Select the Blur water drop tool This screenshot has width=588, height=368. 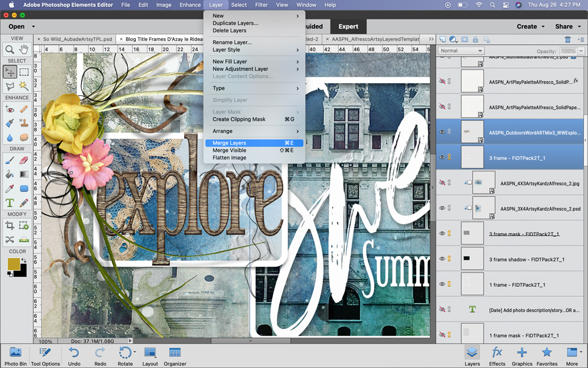10,137
